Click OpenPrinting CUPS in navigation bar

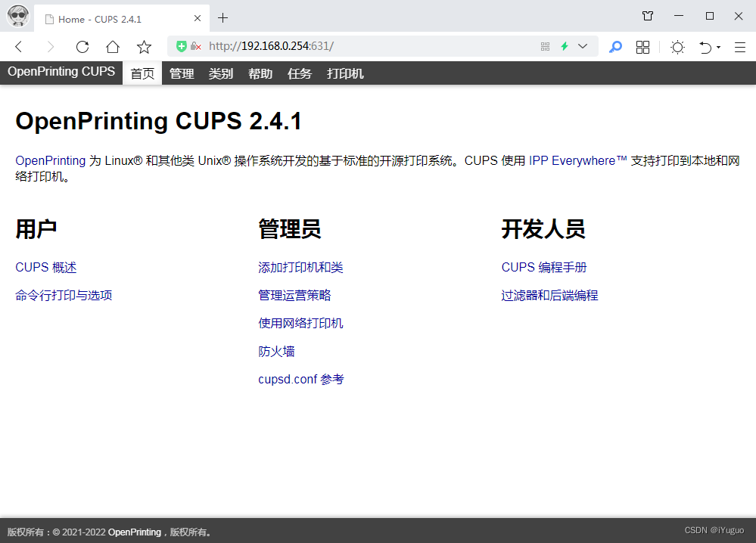tap(61, 72)
